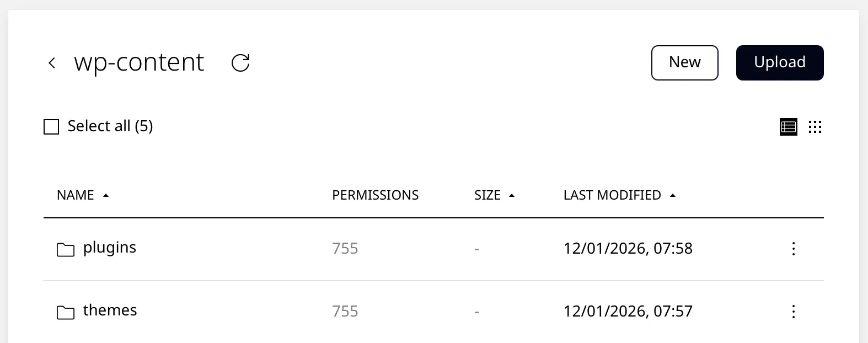Click the themes folder icon

click(x=66, y=313)
